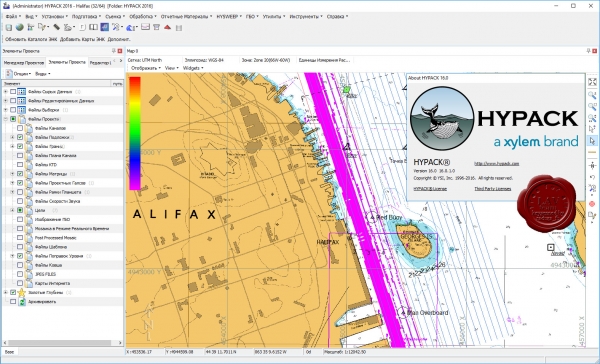Toggle checkbox for Файлы Редактированных Данных
This screenshot has width=600, height=364.
coord(13,101)
